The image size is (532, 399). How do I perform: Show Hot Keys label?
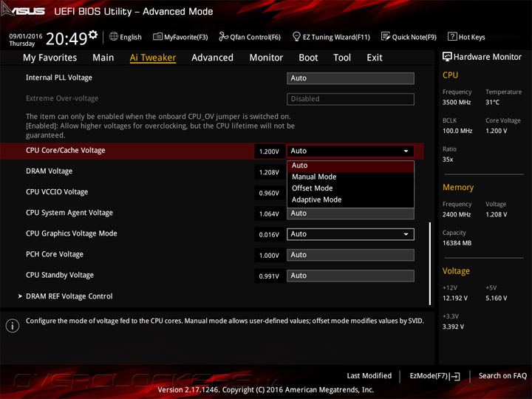(471, 37)
